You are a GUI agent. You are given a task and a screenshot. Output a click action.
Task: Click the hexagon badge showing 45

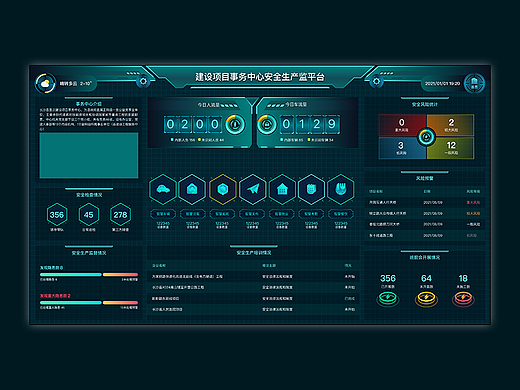[89, 215]
